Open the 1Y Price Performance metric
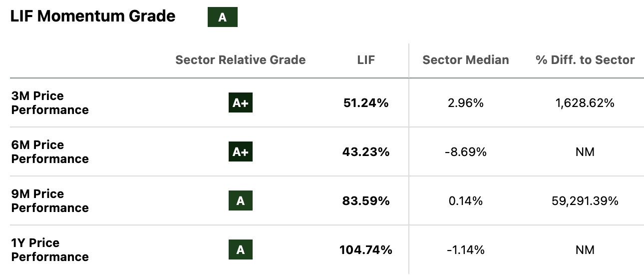The height and width of the screenshot is (275, 644). click(50, 250)
